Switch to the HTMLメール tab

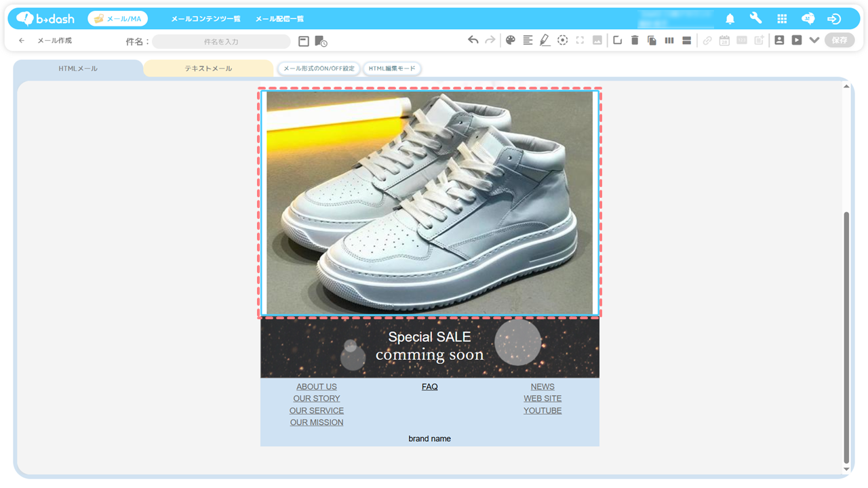click(78, 68)
